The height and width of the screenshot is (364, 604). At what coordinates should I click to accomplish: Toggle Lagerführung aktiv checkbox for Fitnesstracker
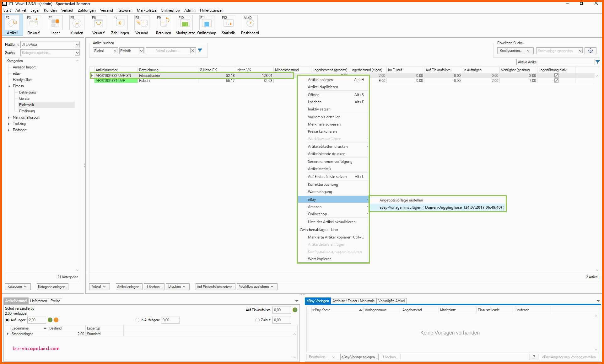(556, 76)
